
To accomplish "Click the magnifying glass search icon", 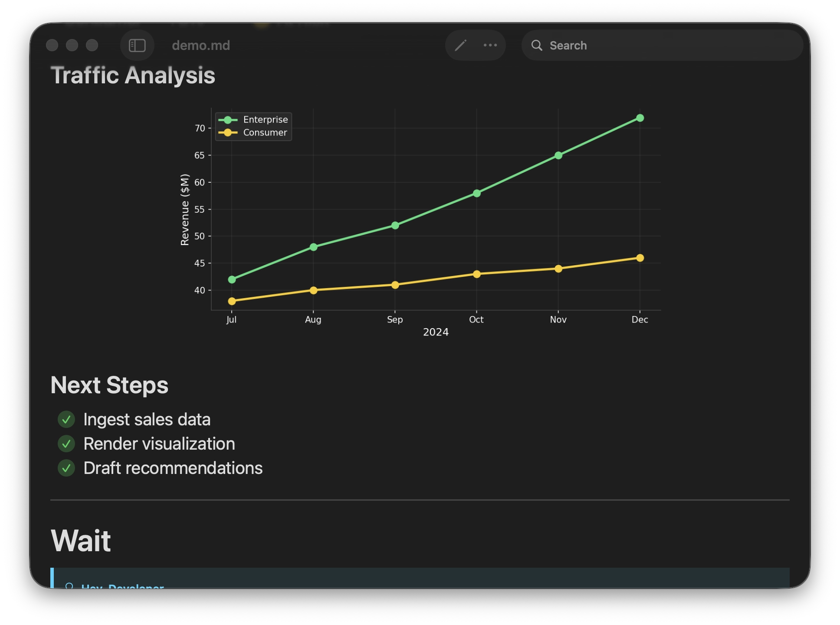I will (x=537, y=46).
